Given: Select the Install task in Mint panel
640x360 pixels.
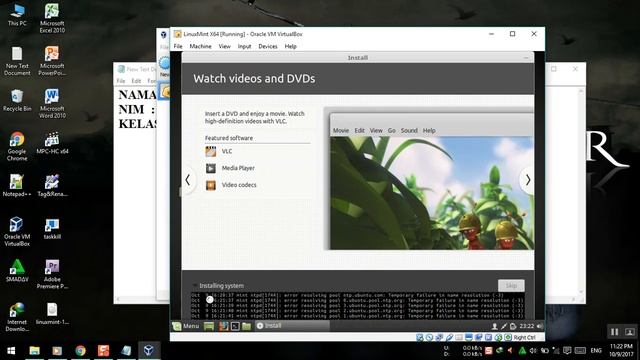Looking at the screenshot, I should coord(292,326).
